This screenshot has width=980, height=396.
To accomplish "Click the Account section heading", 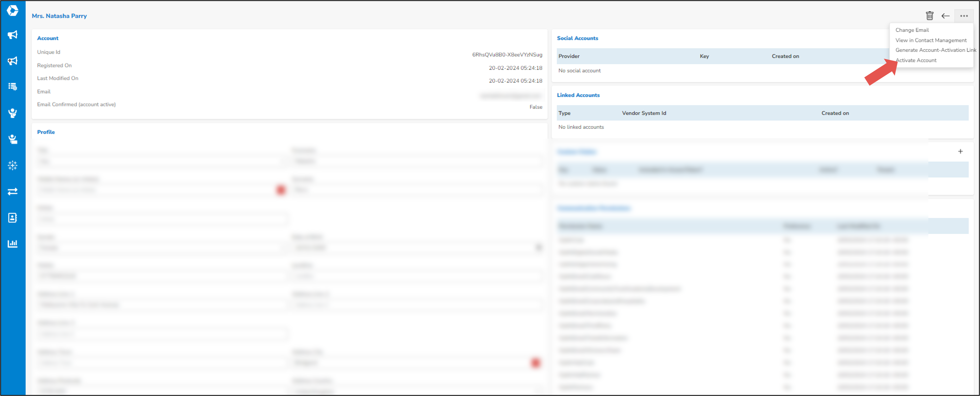I will click(47, 38).
